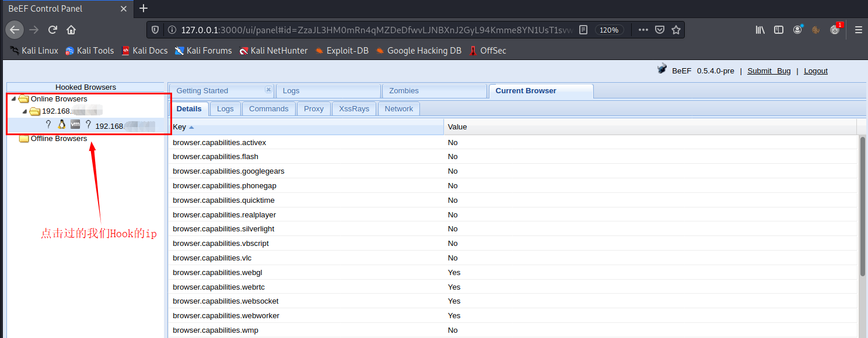This screenshot has height=338, width=868.
Task: Open the page actions three-dot menu
Action: click(x=643, y=30)
